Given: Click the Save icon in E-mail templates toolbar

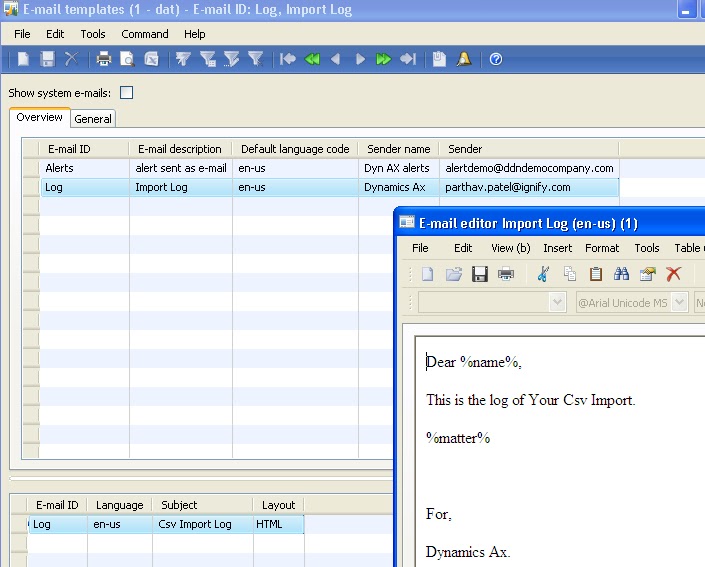Looking at the screenshot, I should click(47, 59).
